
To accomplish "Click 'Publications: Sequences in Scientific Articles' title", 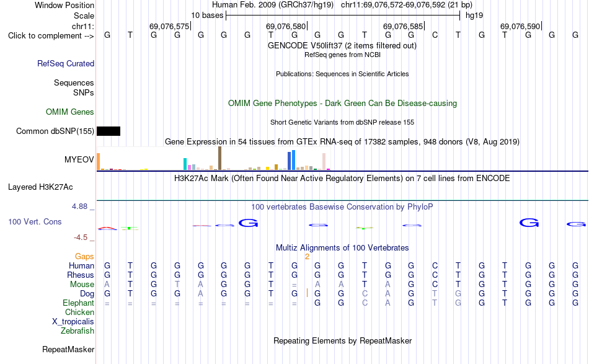I will click(x=342, y=74).
